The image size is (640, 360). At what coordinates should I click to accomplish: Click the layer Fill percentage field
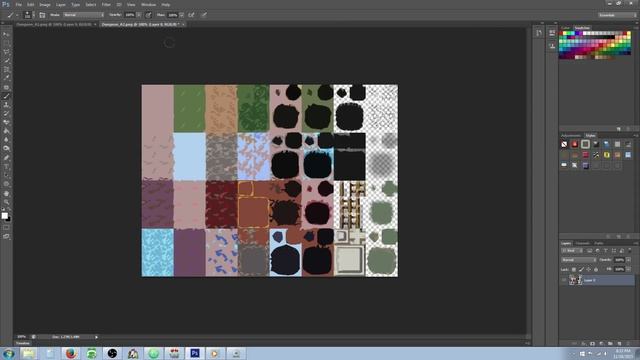coord(619,269)
